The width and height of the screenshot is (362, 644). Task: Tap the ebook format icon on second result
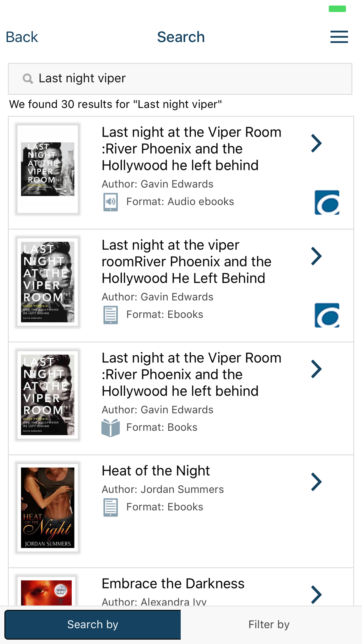click(x=110, y=315)
